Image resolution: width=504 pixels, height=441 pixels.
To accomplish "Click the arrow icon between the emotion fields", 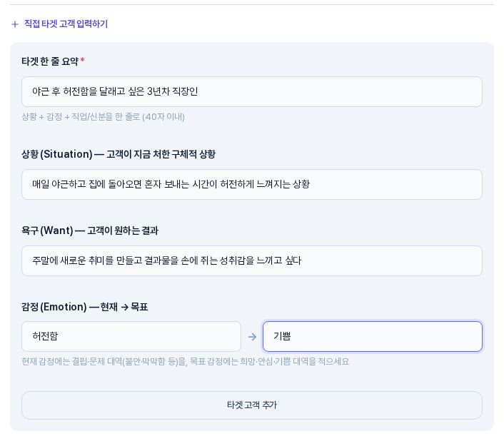I will 252,337.
